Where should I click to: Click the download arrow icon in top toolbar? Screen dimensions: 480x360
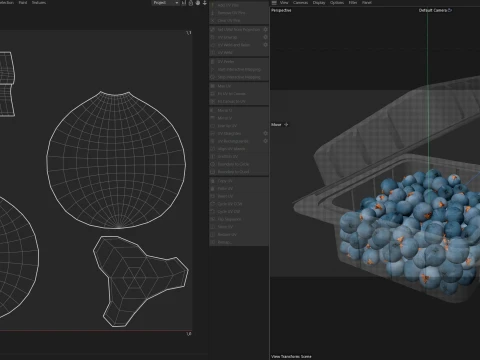(x=205, y=3)
